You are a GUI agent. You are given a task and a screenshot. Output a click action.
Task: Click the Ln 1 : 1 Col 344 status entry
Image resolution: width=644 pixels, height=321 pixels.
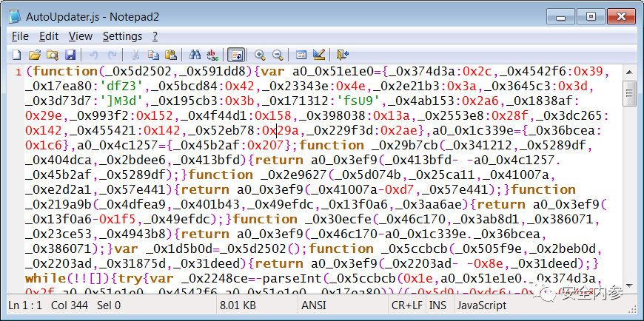pos(64,305)
